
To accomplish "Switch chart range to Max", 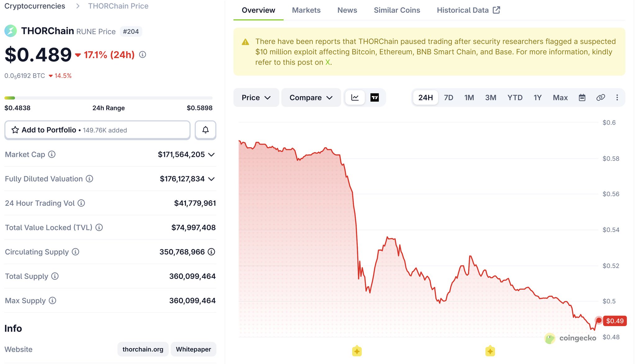I will pos(560,98).
